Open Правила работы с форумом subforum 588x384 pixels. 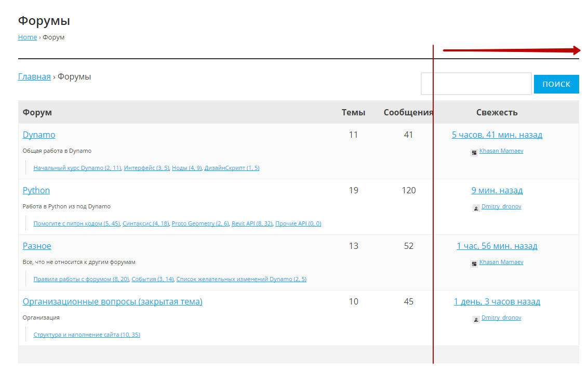pos(81,279)
